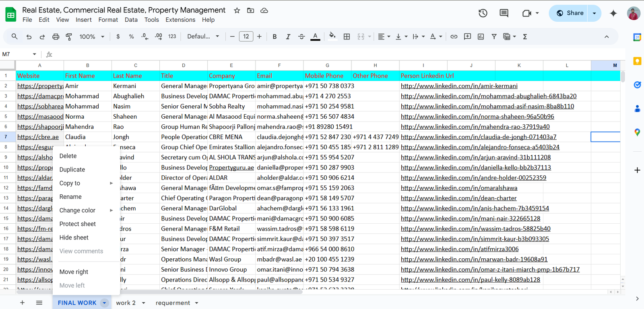Open Google Keep side panel
This screenshot has width=644, height=309.
(637, 61)
